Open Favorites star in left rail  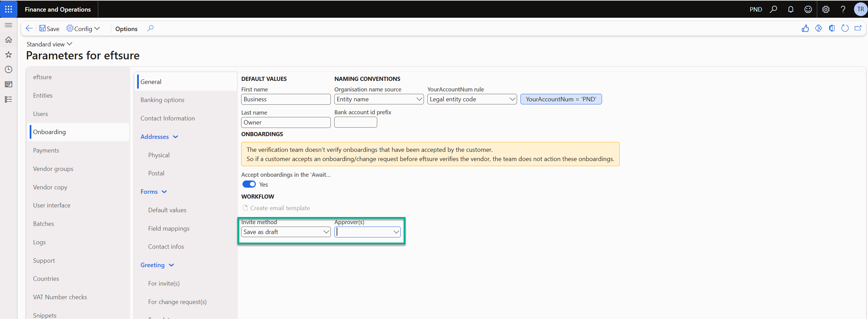click(9, 55)
